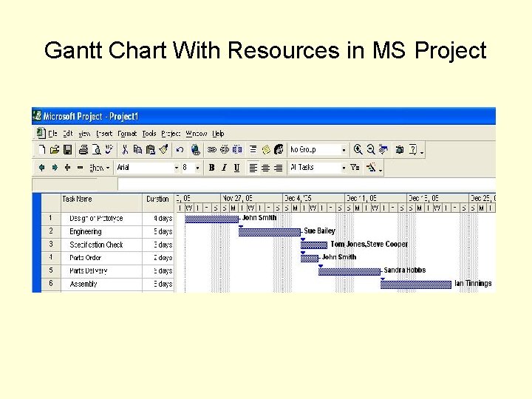Open the font size 8 dropdown
The image size is (532, 399).
click(x=197, y=168)
